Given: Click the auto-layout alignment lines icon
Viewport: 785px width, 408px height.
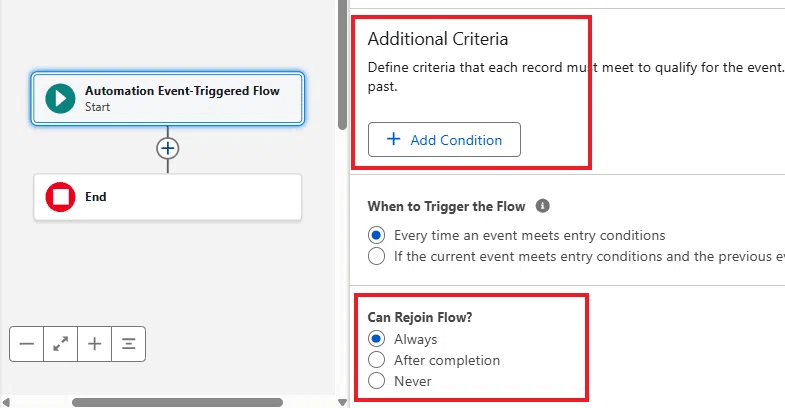Looking at the screenshot, I should [x=129, y=344].
